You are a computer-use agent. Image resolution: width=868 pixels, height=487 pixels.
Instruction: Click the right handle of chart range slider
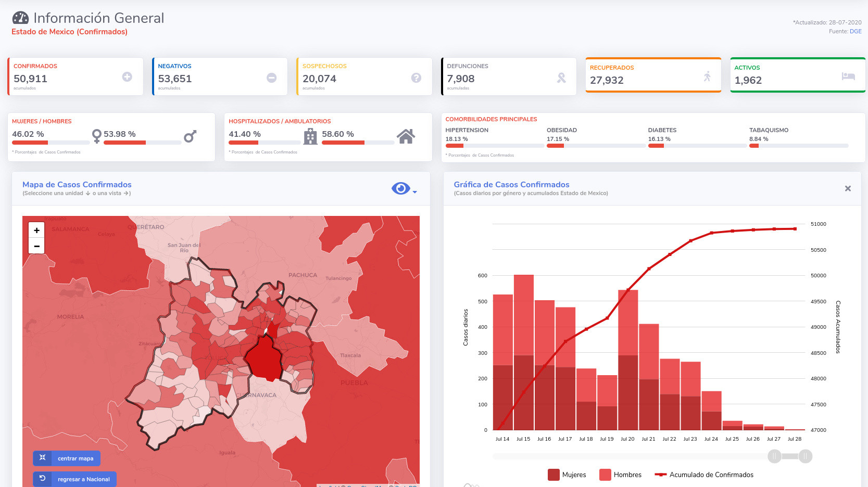(806, 456)
